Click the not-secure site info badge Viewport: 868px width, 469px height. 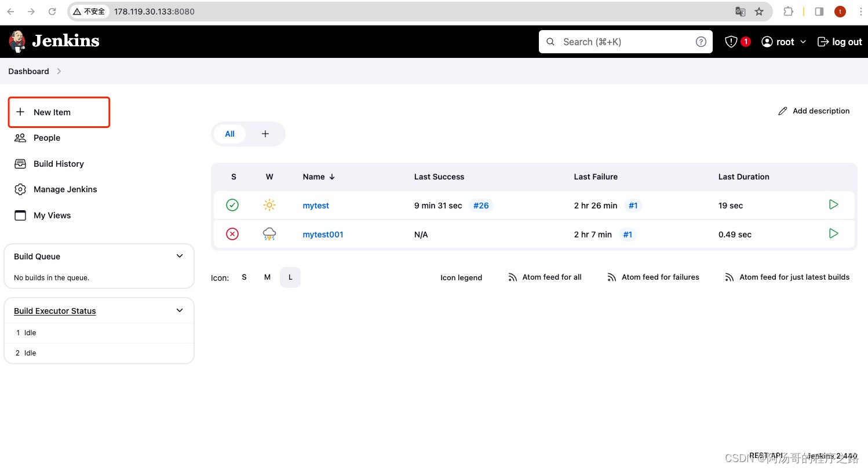(x=90, y=12)
